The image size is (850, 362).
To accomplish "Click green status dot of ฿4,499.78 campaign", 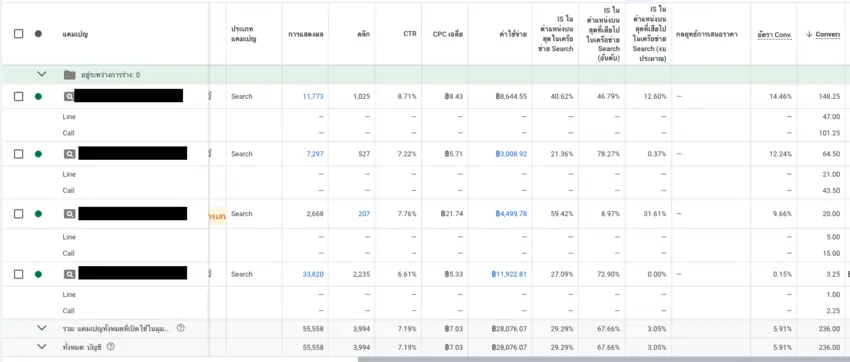I will click(38, 214).
